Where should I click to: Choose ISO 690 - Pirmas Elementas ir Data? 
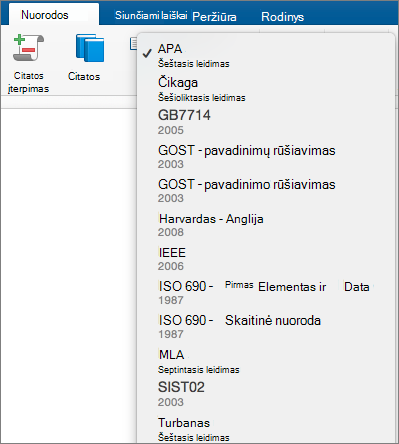coord(266,293)
